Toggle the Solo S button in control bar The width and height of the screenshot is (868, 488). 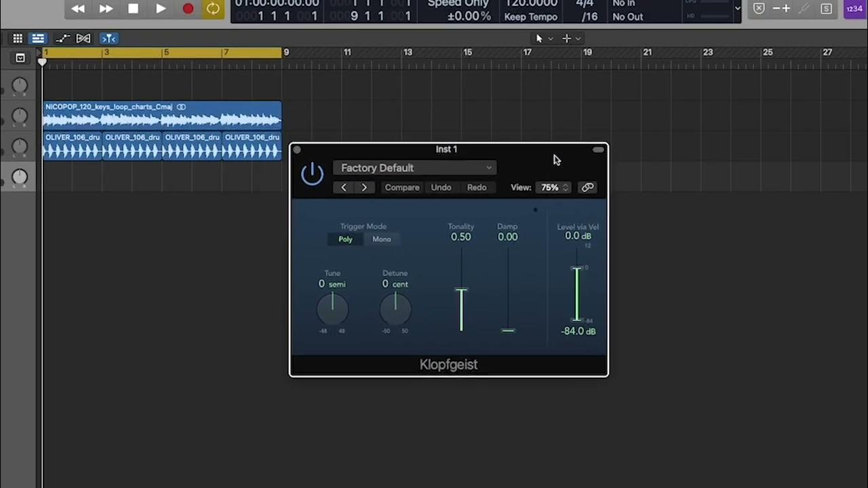click(826, 9)
